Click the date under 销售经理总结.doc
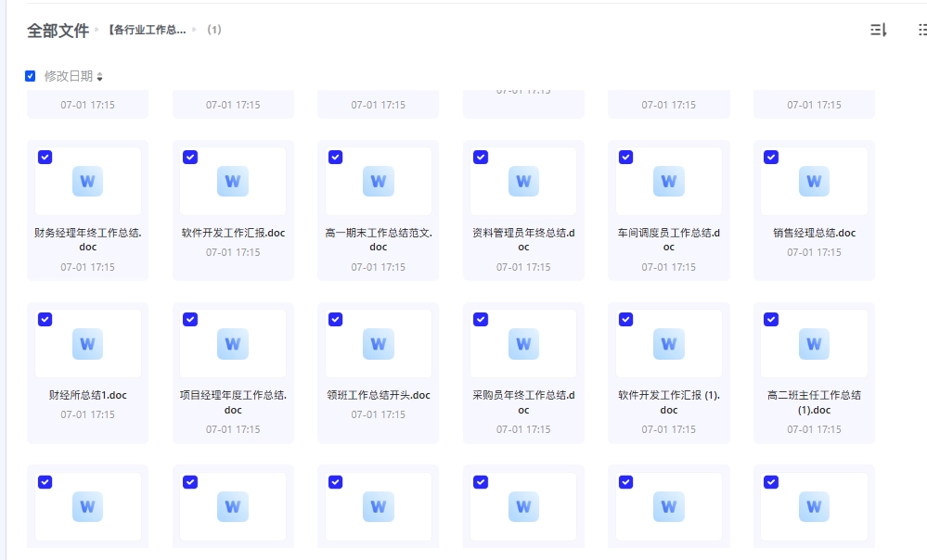927x560 pixels. tap(814, 252)
